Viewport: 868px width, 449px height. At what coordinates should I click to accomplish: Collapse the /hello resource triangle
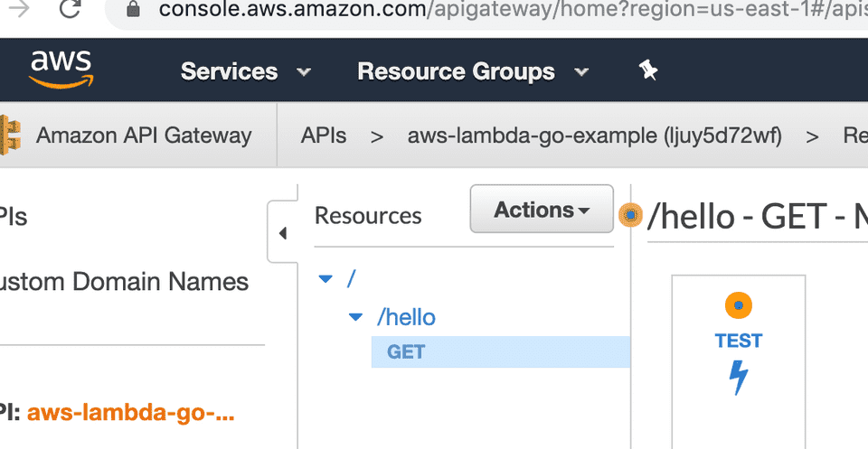point(354,317)
